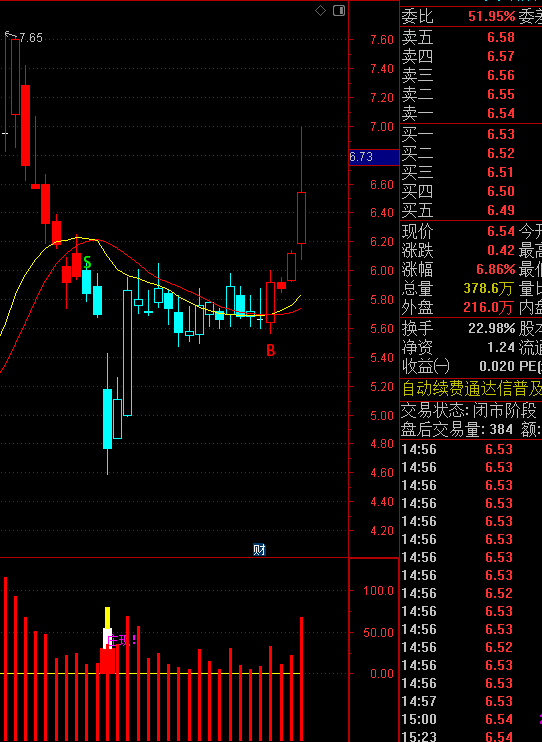
Task: Click the 卖四 ask row at 6.57
Action: coord(471,56)
